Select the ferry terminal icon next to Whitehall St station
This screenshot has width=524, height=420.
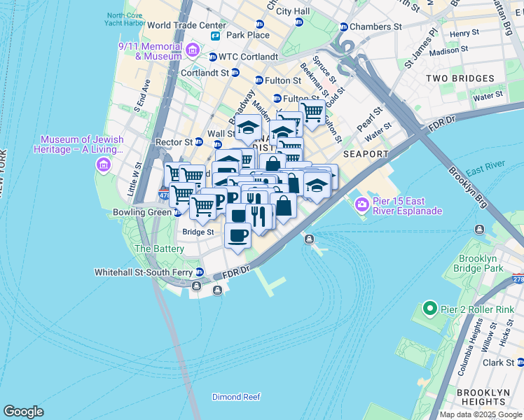pos(196,286)
